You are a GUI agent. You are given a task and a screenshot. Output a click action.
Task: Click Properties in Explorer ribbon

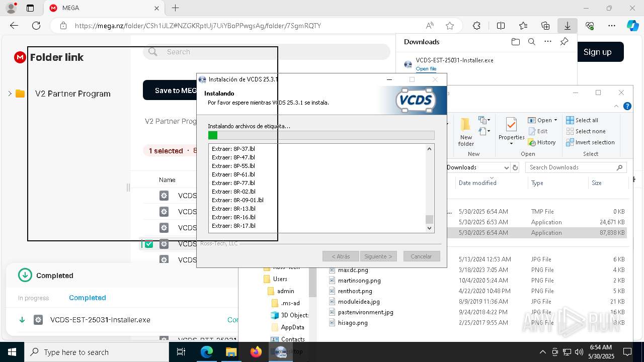point(511,132)
